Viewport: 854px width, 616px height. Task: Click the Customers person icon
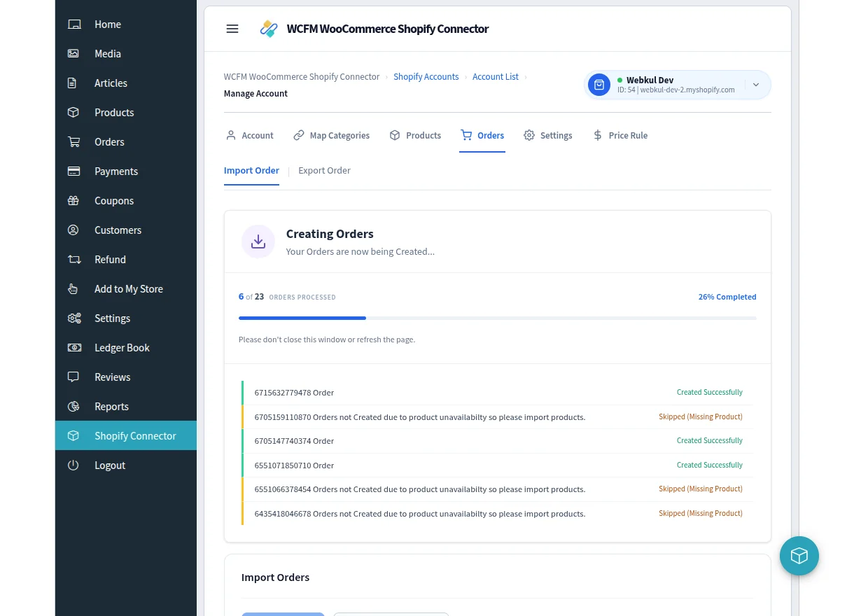(73, 230)
